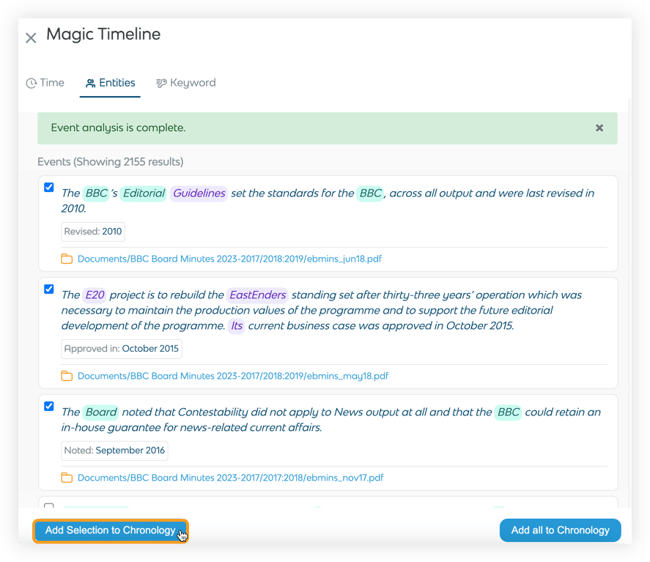Click the Board entity highlight

coord(101,412)
